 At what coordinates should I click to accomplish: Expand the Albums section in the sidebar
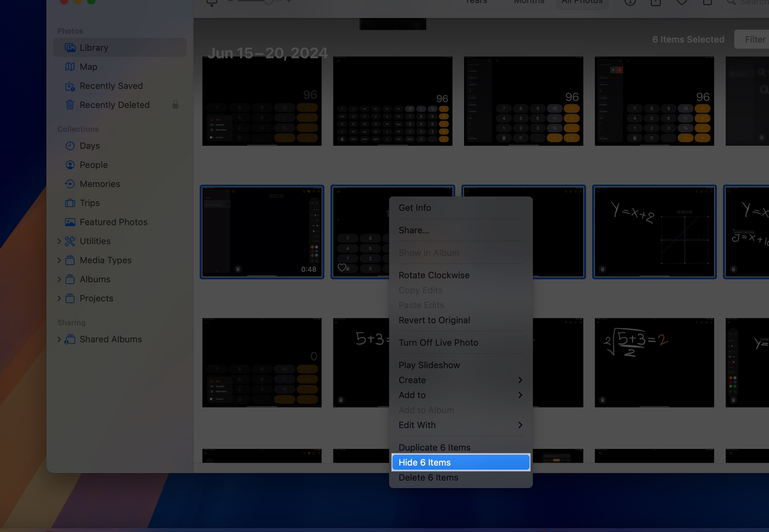[60, 279]
